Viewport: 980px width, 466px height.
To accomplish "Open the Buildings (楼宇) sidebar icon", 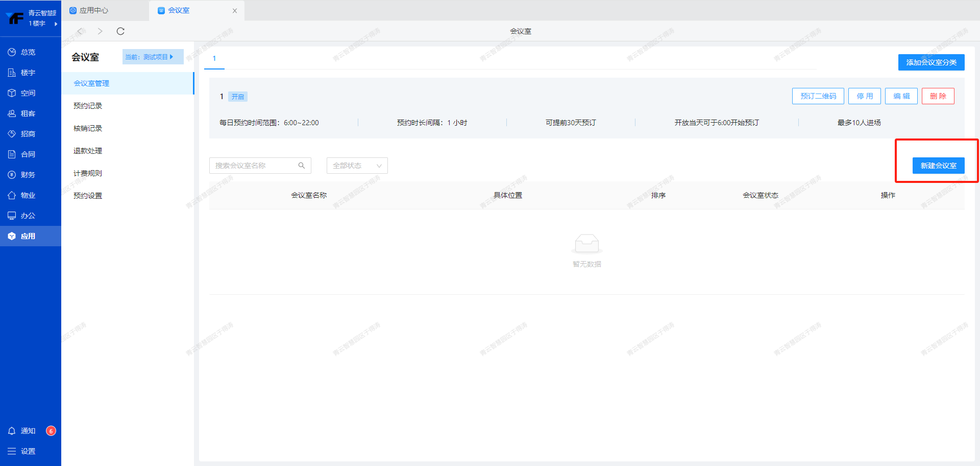I will pos(12,73).
